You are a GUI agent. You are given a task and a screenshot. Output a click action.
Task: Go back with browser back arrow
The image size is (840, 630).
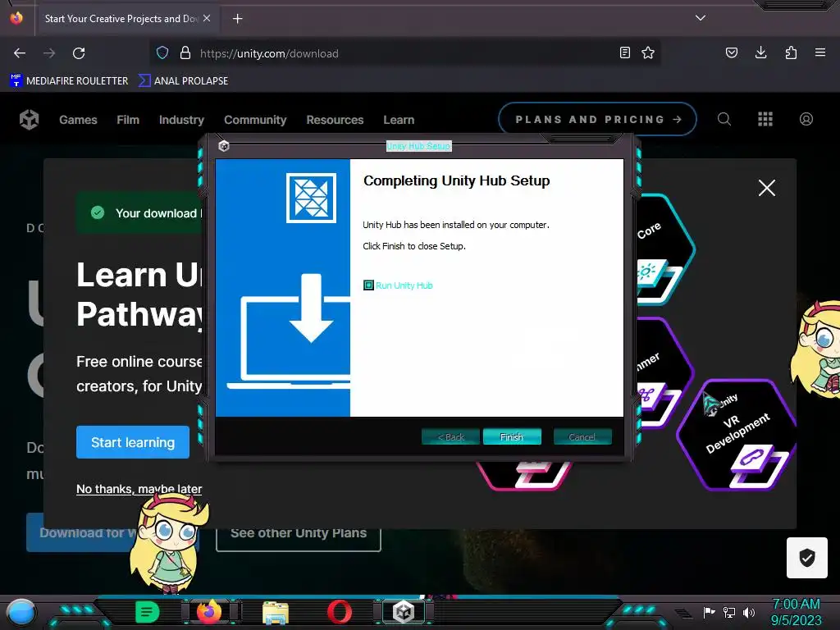coord(20,53)
